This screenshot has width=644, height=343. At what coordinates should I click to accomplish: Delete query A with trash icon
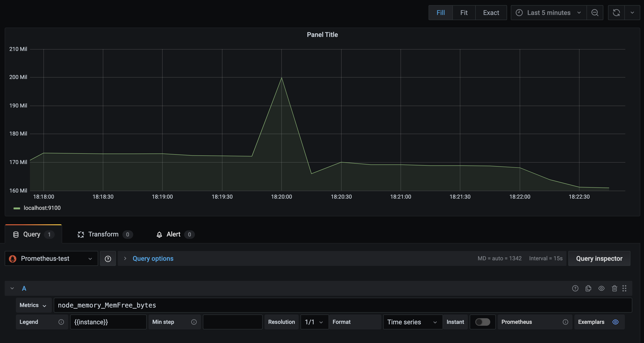pyautogui.click(x=614, y=289)
